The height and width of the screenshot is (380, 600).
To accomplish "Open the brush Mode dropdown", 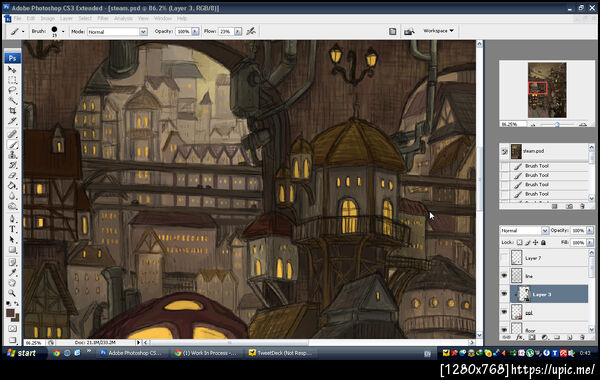I will pyautogui.click(x=143, y=32).
